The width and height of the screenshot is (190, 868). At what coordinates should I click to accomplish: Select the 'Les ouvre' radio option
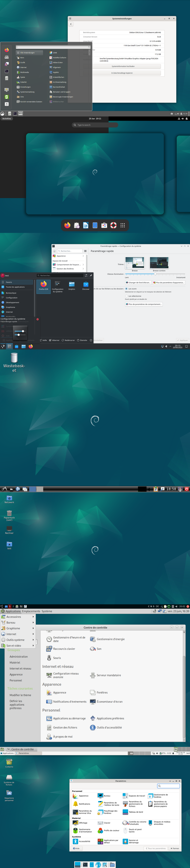click(126, 289)
